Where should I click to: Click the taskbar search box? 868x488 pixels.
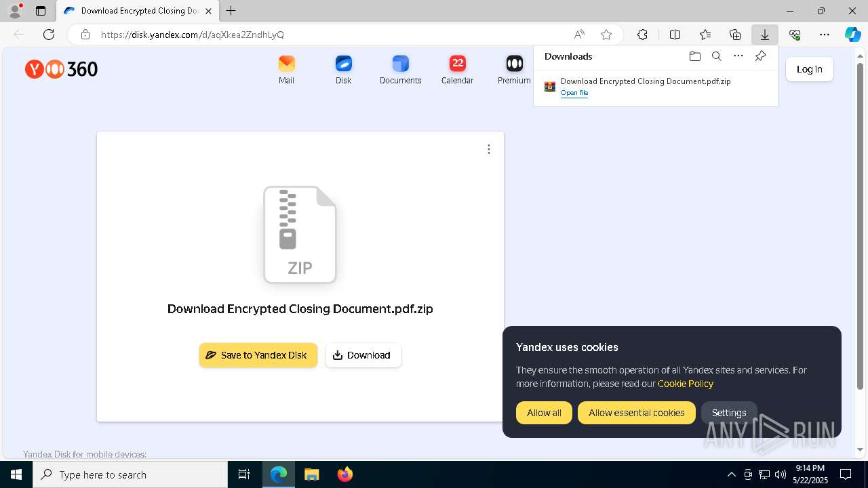click(130, 474)
